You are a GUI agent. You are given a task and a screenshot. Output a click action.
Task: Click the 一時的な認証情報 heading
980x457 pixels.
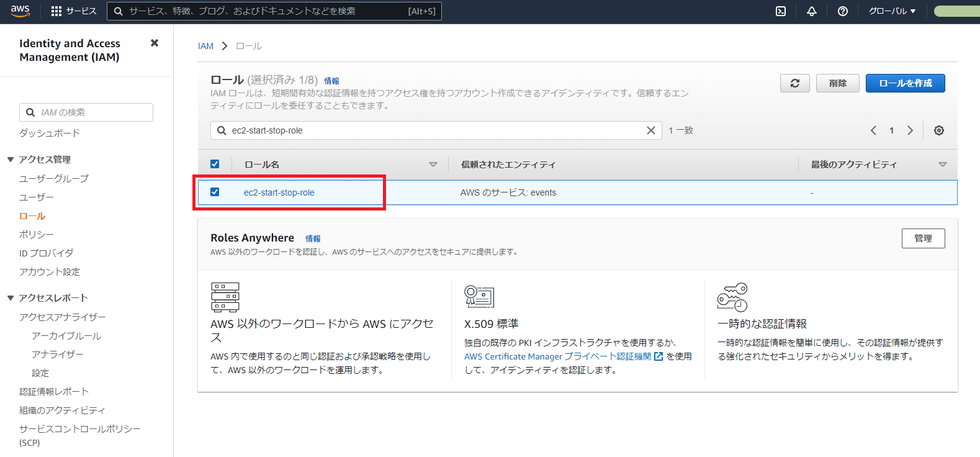(x=762, y=324)
